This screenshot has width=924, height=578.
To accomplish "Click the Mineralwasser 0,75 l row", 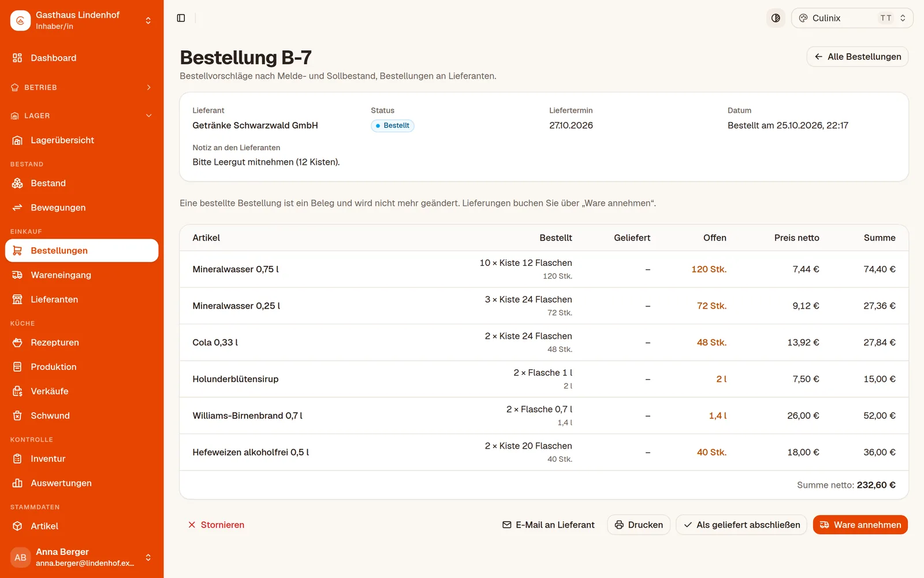I will tap(544, 269).
